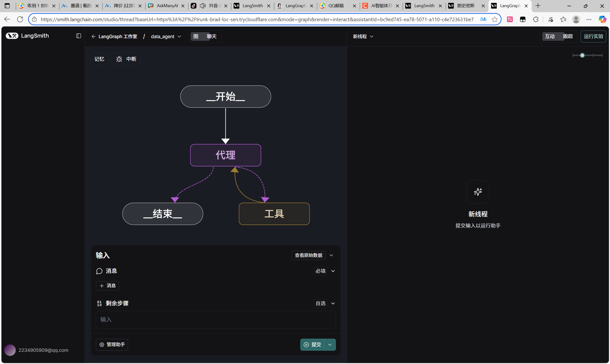Open the dropdown arrow beside 提交

pos(330,345)
